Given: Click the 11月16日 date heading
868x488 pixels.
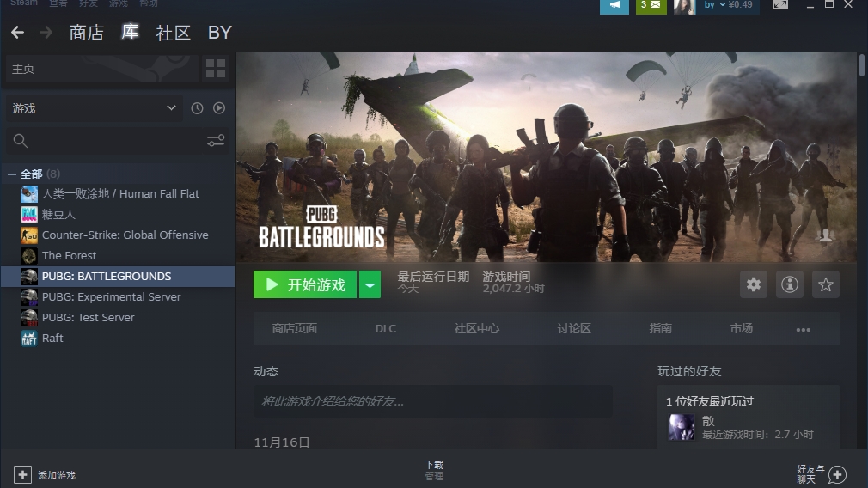Looking at the screenshot, I should tap(281, 442).
